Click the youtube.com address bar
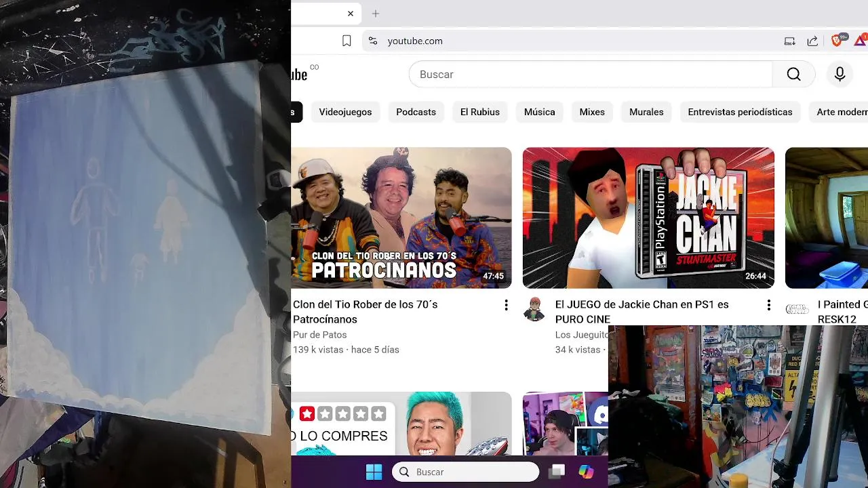 [x=570, y=41]
